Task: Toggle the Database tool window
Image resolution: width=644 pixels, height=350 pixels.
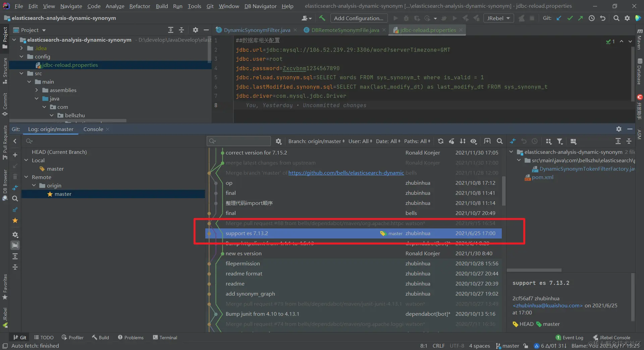Action: pos(639,72)
